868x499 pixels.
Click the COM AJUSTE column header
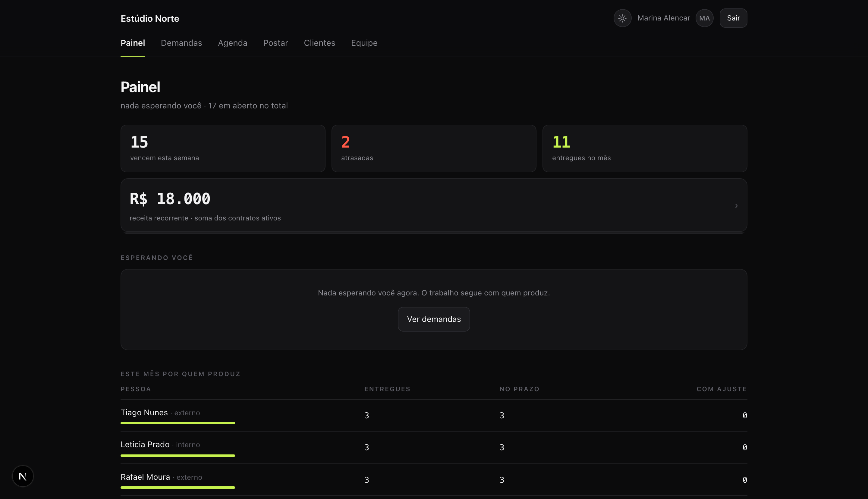(x=722, y=389)
